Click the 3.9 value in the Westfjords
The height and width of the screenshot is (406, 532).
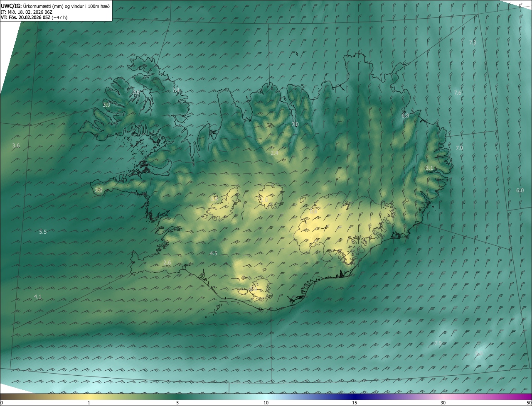tap(106, 105)
